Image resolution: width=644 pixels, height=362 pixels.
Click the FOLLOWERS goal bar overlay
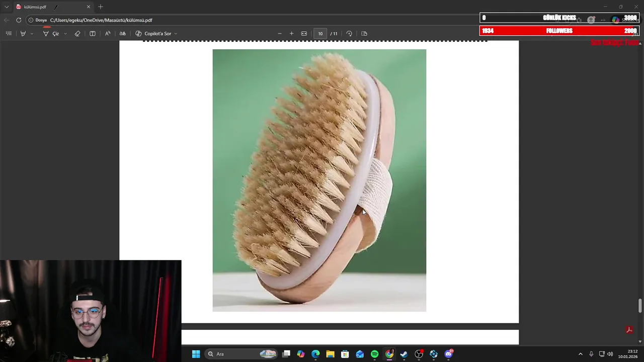tap(559, 31)
